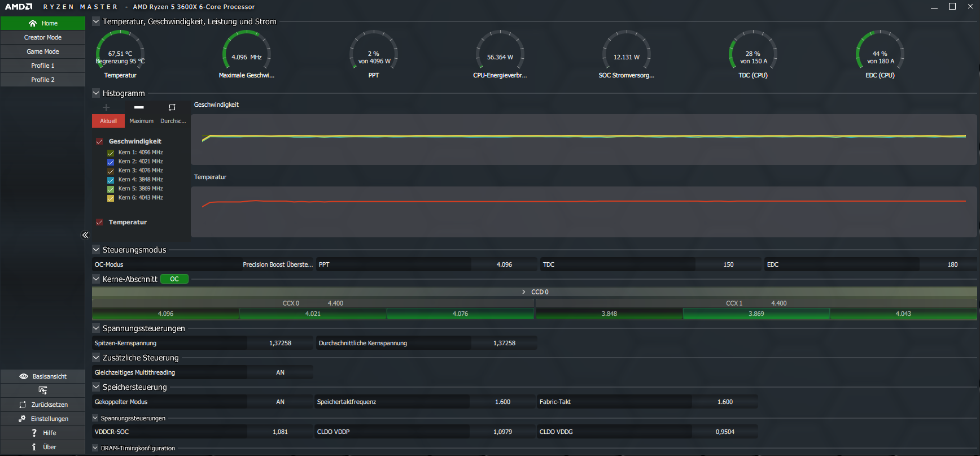
Task: Click Fabric-Takt value 1.600
Action: 725,402
